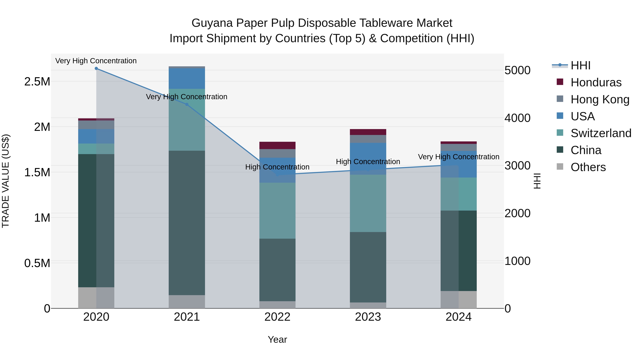Click the 3000 HHI axis tick
This screenshot has width=644, height=362.
click(518, 166)
